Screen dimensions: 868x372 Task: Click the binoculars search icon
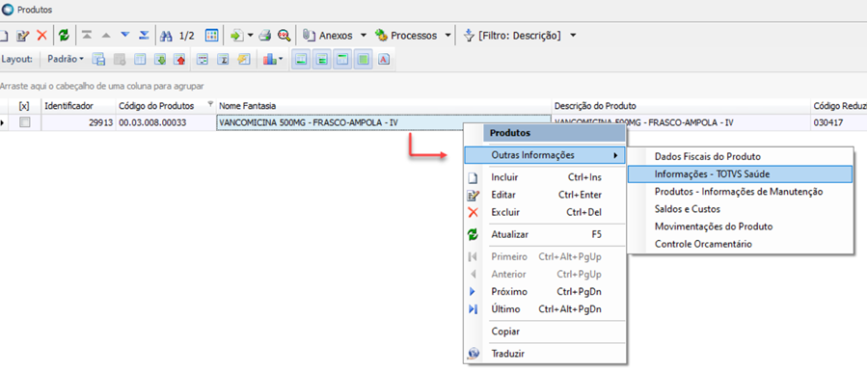click(166, 36)
